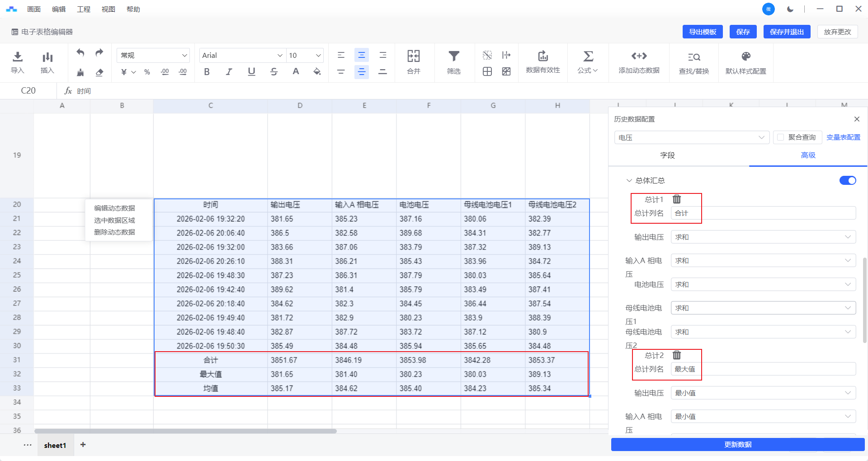The height and width of the screenshot is (461, 868).
Task: Open the Arial font dropdown
Action: 242,55
